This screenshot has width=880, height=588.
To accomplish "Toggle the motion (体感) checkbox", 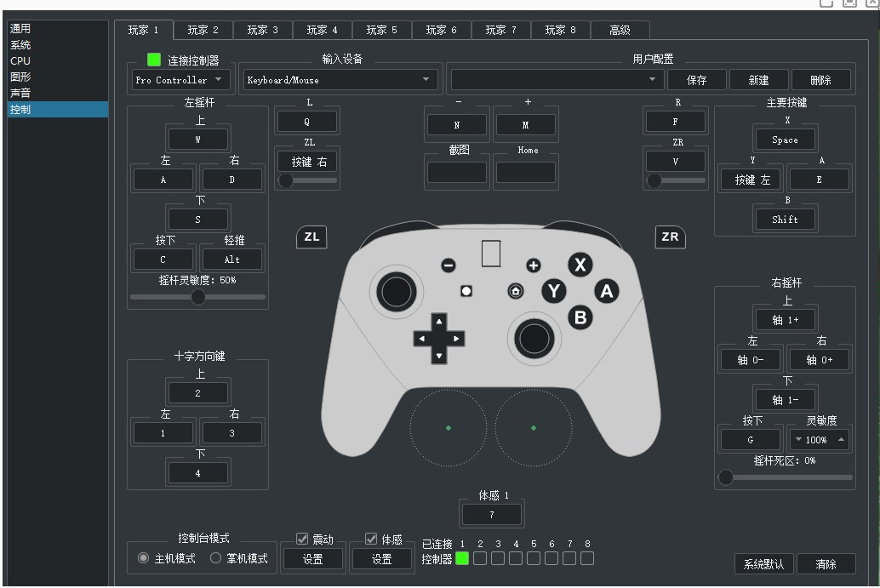I will 371,539.
